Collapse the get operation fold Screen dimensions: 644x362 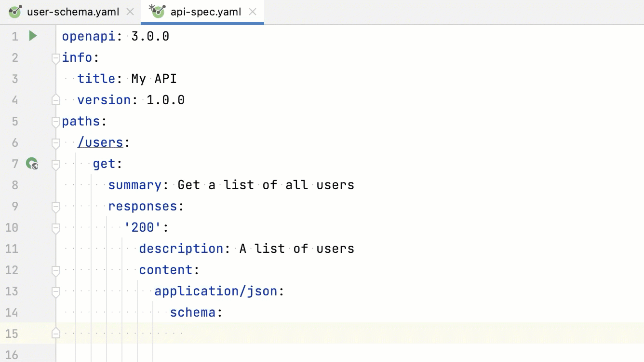pyautogui.click(x=55, y=164)
